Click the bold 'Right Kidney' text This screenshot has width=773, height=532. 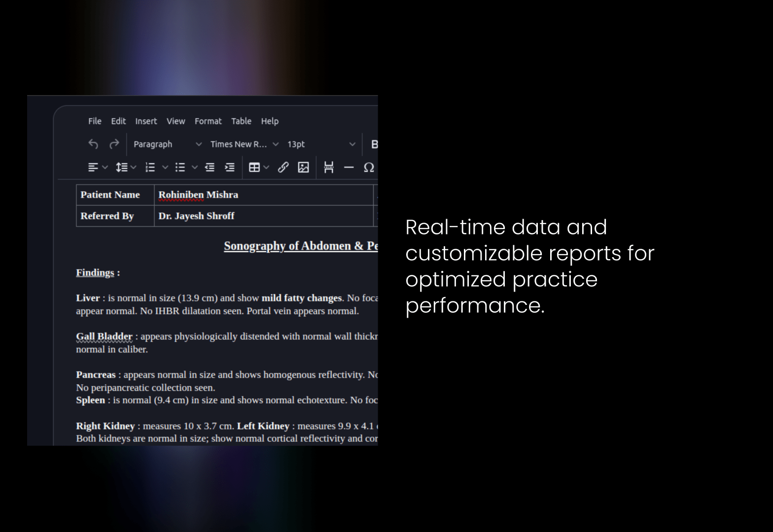pyautogui.click(x=105, y=426)
